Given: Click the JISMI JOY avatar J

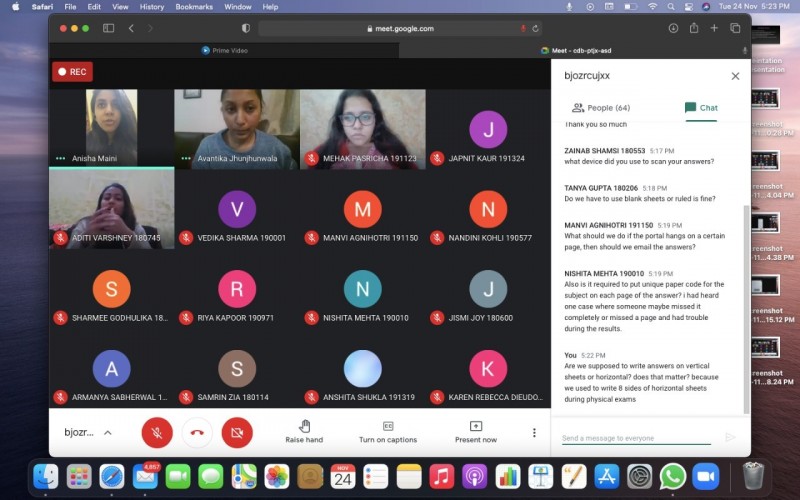Looking at the screenshot, I should click(488, 289).
